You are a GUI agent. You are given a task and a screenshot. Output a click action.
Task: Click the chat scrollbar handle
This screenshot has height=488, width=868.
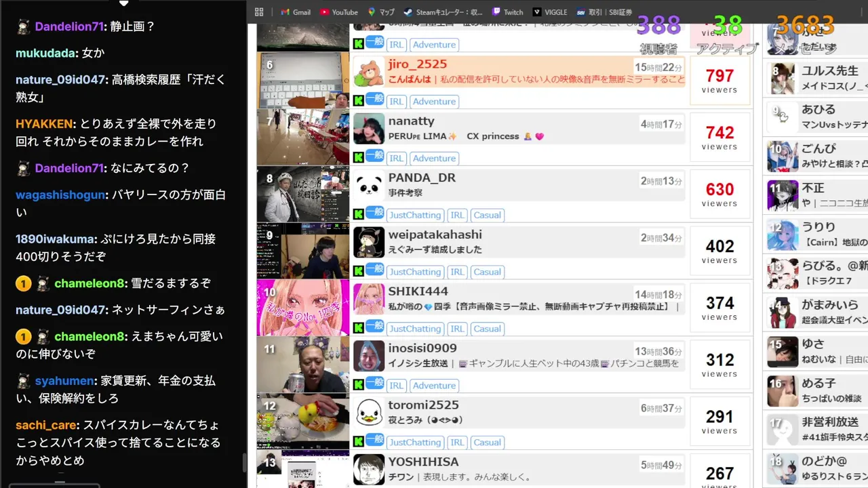[244, 464]
